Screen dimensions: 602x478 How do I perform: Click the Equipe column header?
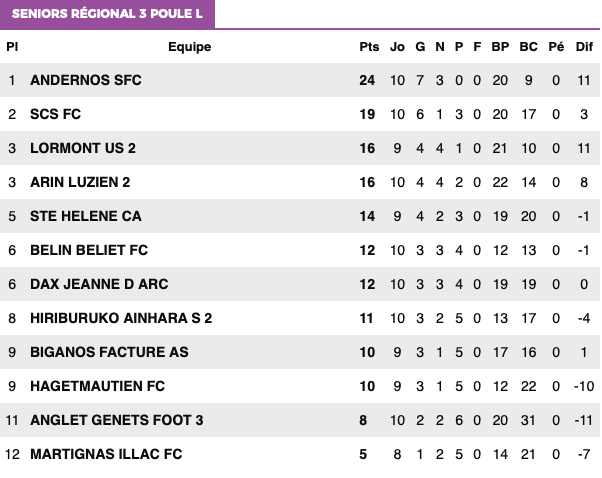(x=190, y=47)
